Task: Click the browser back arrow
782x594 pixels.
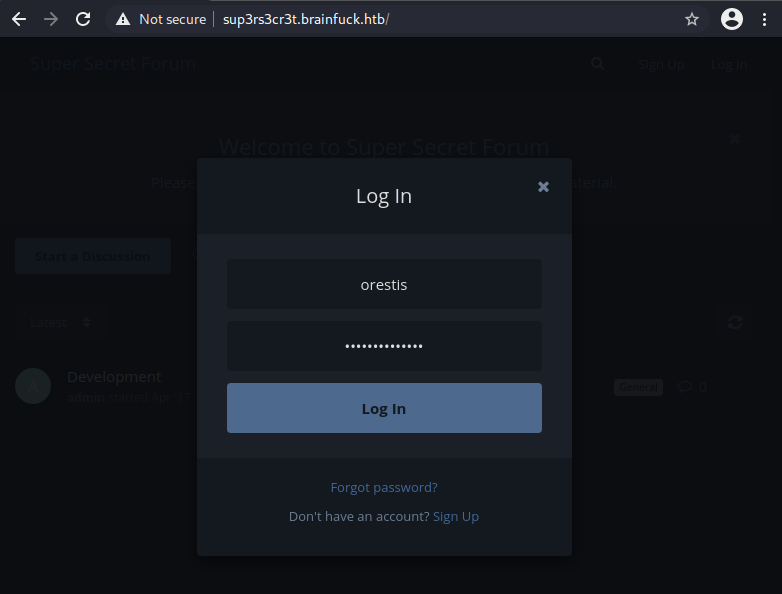Action: [x=19, y=19]
